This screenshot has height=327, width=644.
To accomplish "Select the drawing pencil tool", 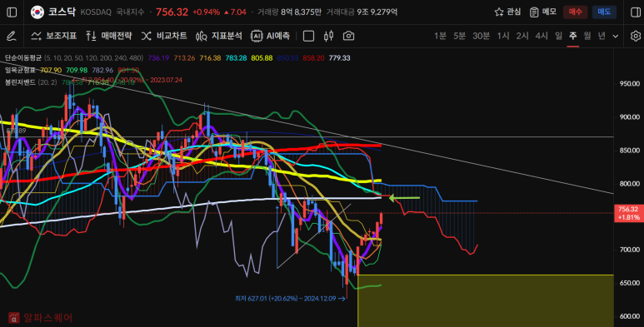I will [12, 36].
